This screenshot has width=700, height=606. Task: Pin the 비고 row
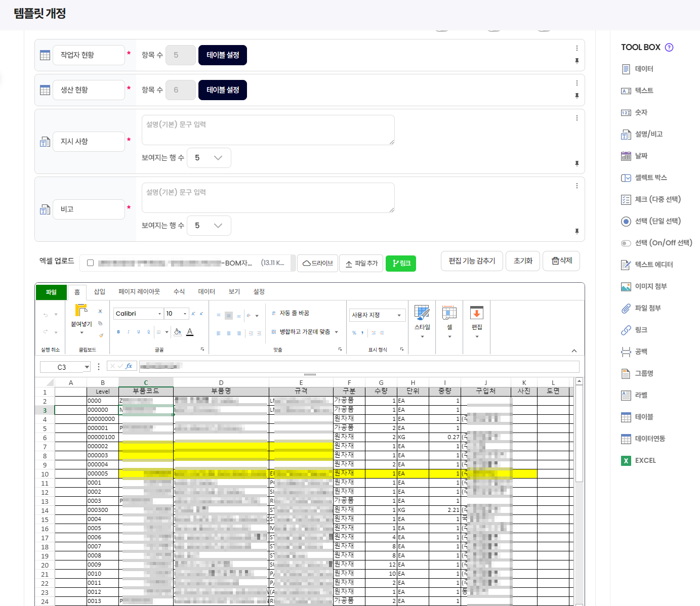[577, 231]
